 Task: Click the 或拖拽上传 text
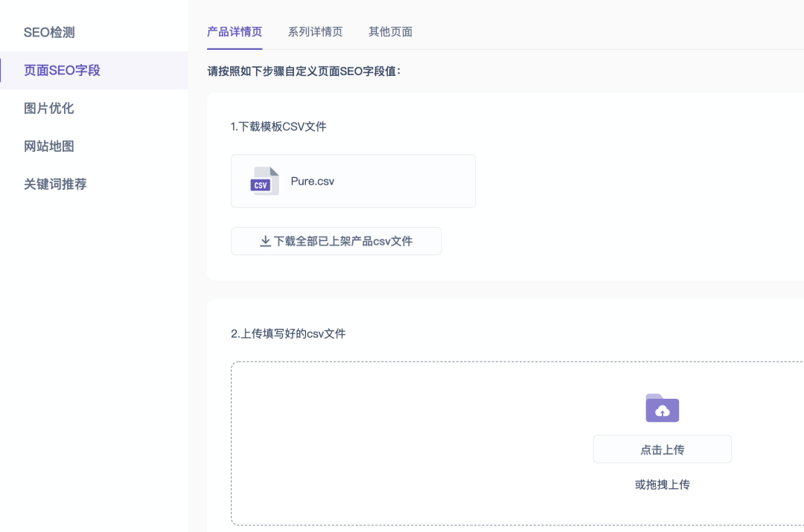point(662,484)
